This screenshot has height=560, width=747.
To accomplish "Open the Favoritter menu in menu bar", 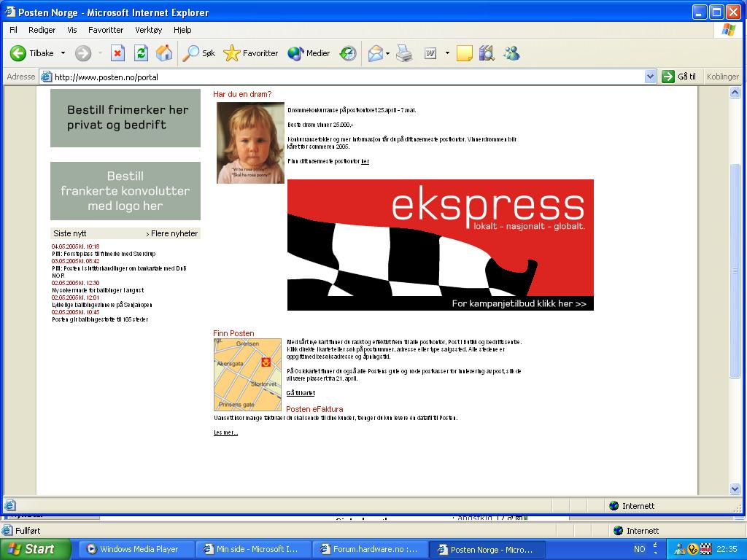I will pyautogui.click(x=106, y=29).
